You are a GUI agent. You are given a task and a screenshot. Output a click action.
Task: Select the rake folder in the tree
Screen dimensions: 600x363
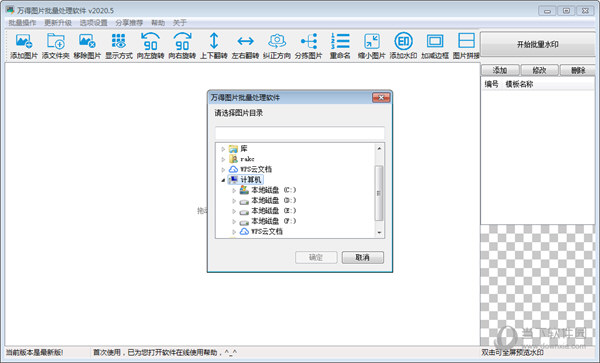242,159
